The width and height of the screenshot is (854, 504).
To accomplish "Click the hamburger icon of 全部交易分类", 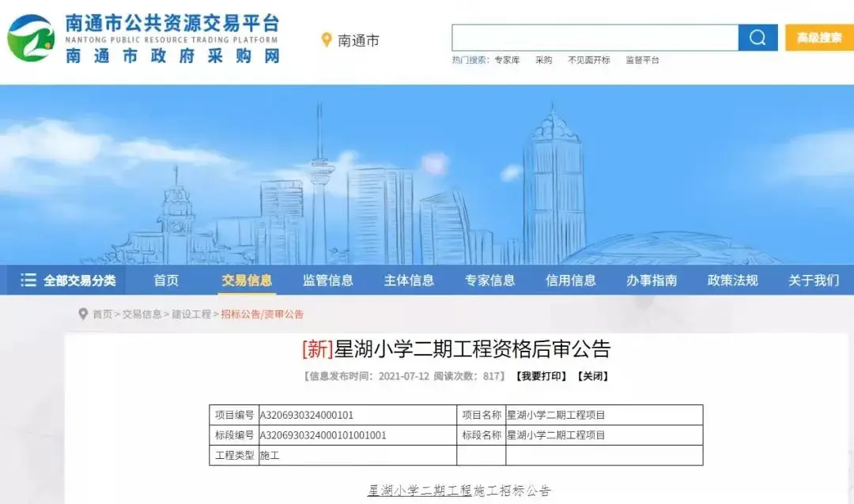I will point(28,280).
